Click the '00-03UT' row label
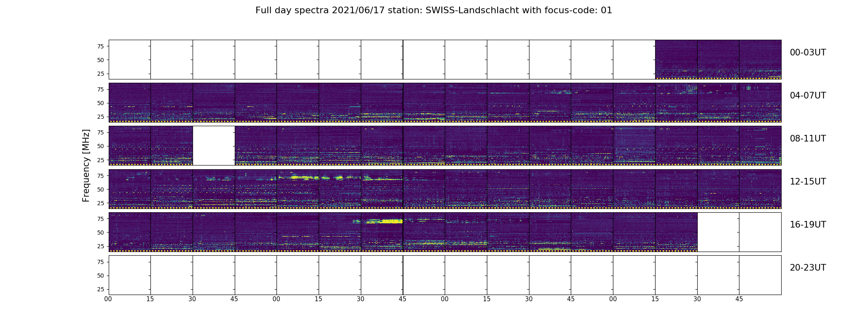This screenshot has height=331, width=868. pos(808,53)
